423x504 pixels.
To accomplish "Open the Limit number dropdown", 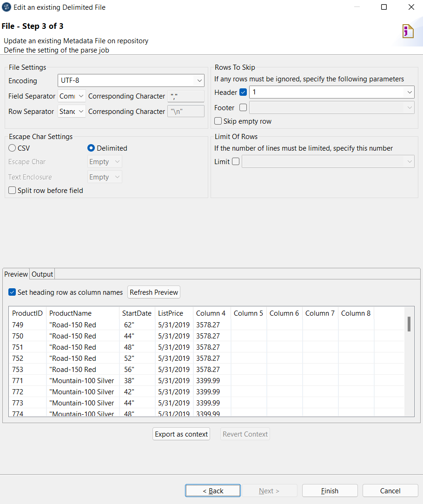I will [x=328, y=161].
